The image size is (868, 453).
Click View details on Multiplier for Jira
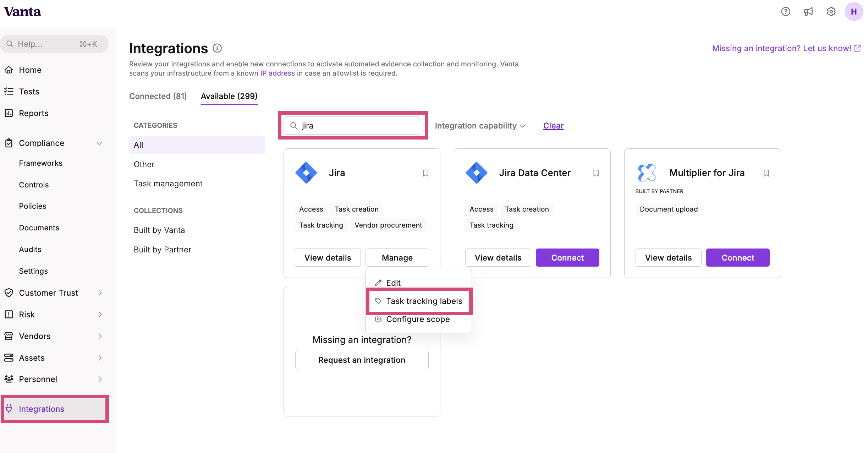point(669,258)
